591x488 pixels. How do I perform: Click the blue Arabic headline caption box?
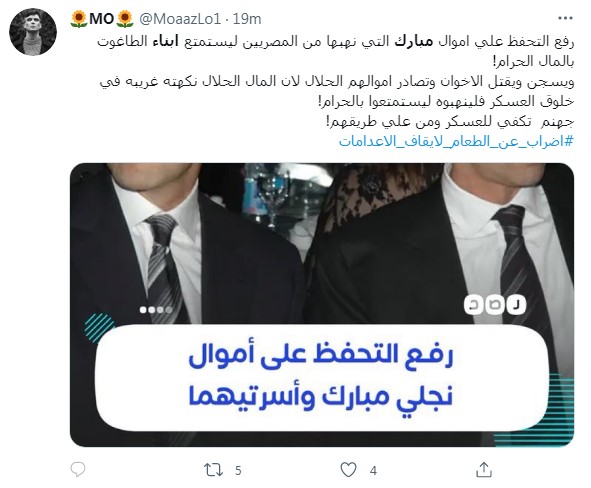pyautogui.click(x=322, y=377)
